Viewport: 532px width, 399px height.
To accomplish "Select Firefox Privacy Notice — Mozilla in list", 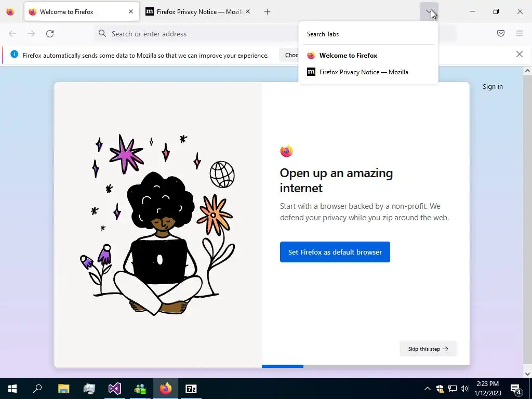I will (368, 72).
